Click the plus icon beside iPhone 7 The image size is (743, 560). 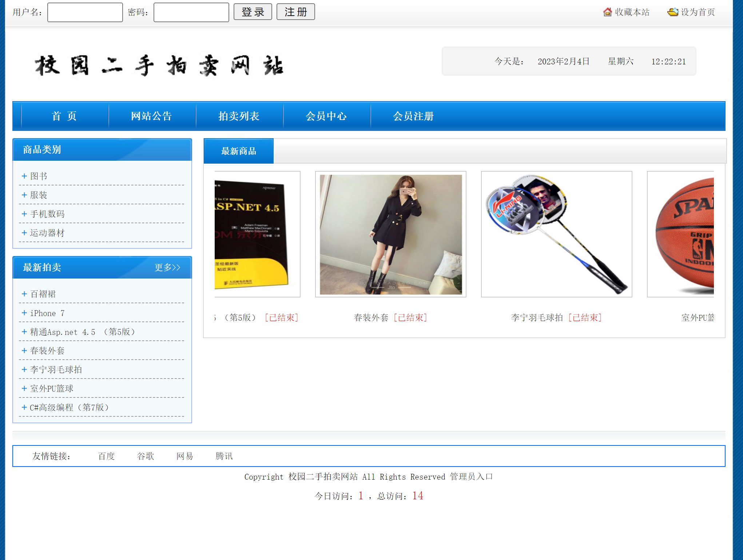click(x=24, y=313)
